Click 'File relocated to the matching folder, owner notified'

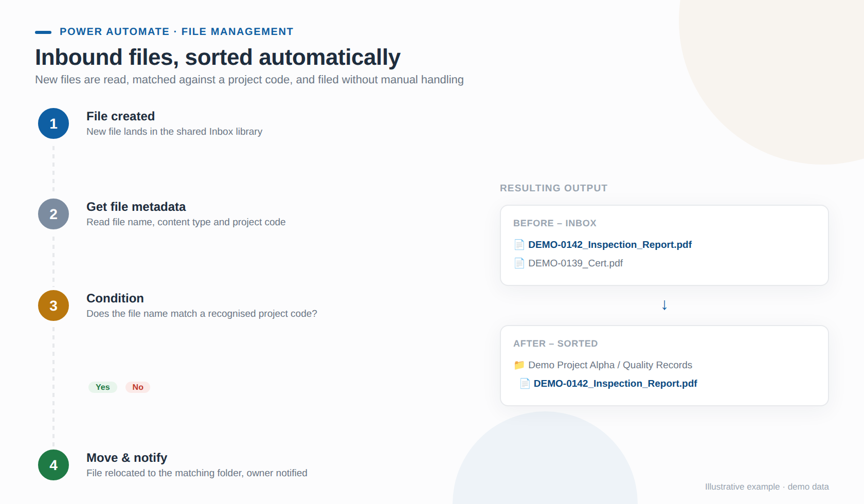[x=197, y=473]
